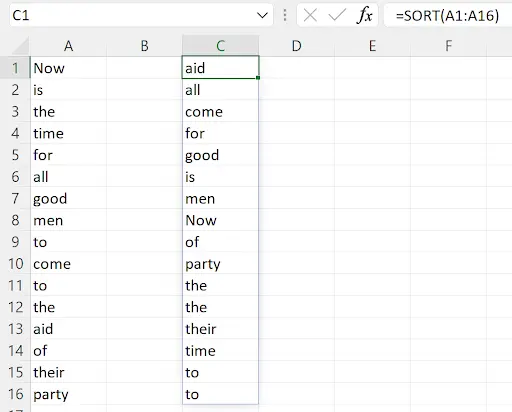The height and width of the screenshot is (412, 512).
Task: Click cell C14 containing time
Action: coord(220,350)
